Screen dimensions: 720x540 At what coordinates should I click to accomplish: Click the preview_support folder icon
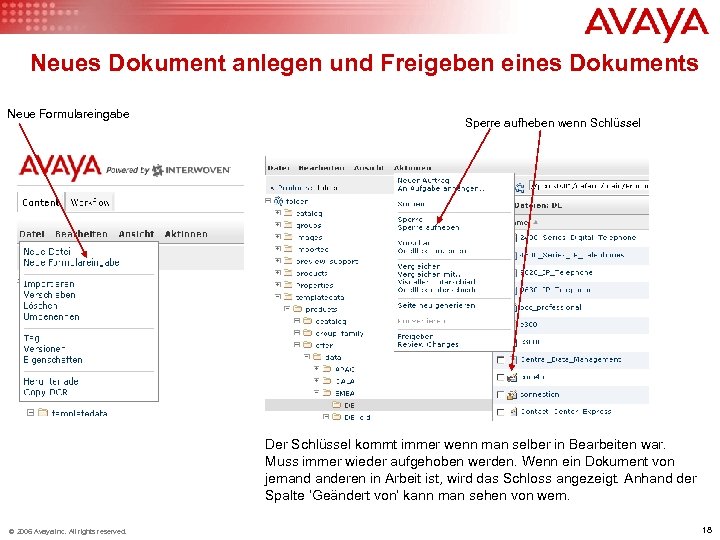pos(288,261)
